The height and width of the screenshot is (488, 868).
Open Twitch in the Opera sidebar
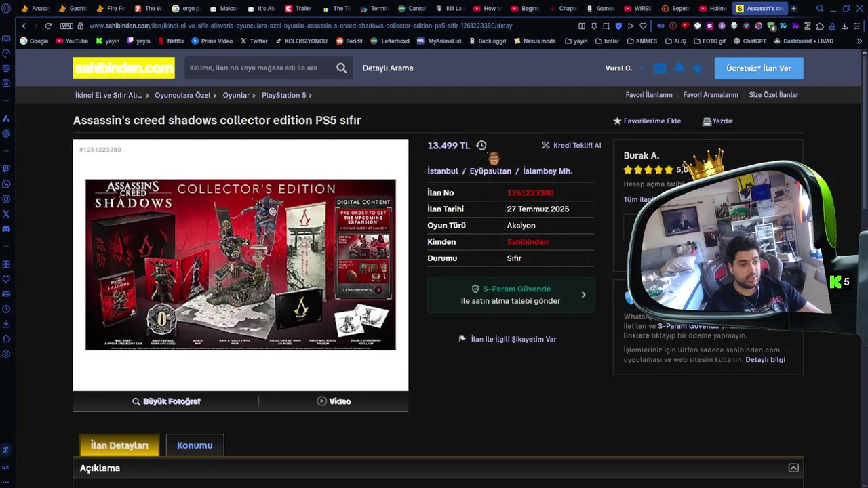6,169
